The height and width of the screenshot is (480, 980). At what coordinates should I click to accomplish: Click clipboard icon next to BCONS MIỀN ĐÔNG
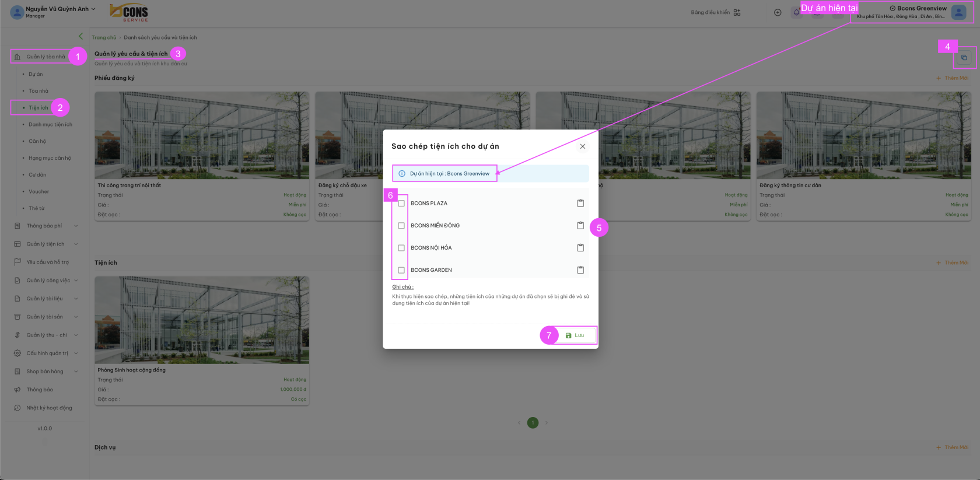click(x=580, y=225)
